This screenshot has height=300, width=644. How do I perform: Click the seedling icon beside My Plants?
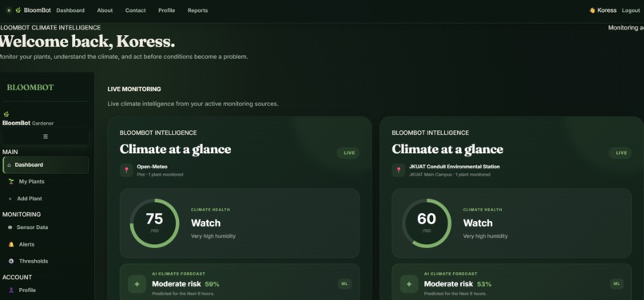(x=11, y=181)
